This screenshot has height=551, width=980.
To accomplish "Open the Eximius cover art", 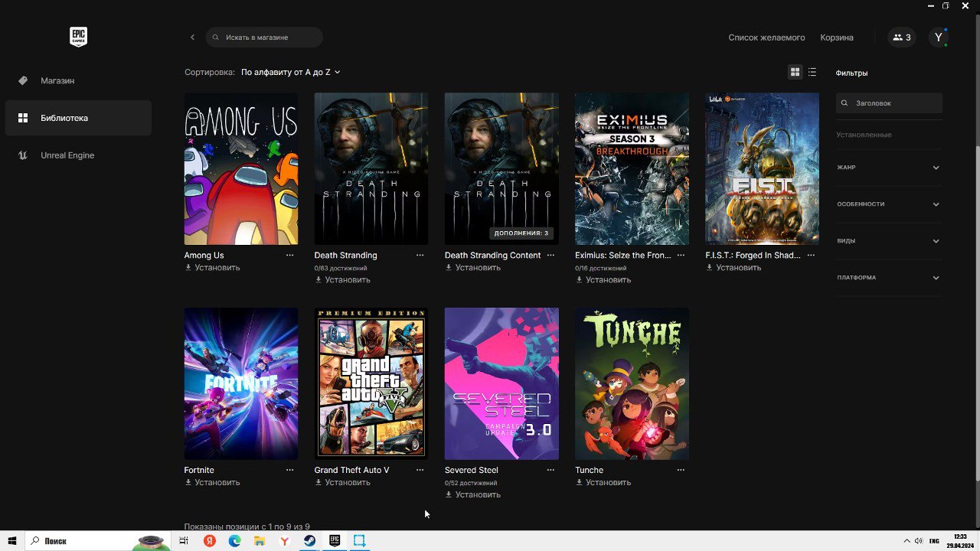I will pos(632,169).
